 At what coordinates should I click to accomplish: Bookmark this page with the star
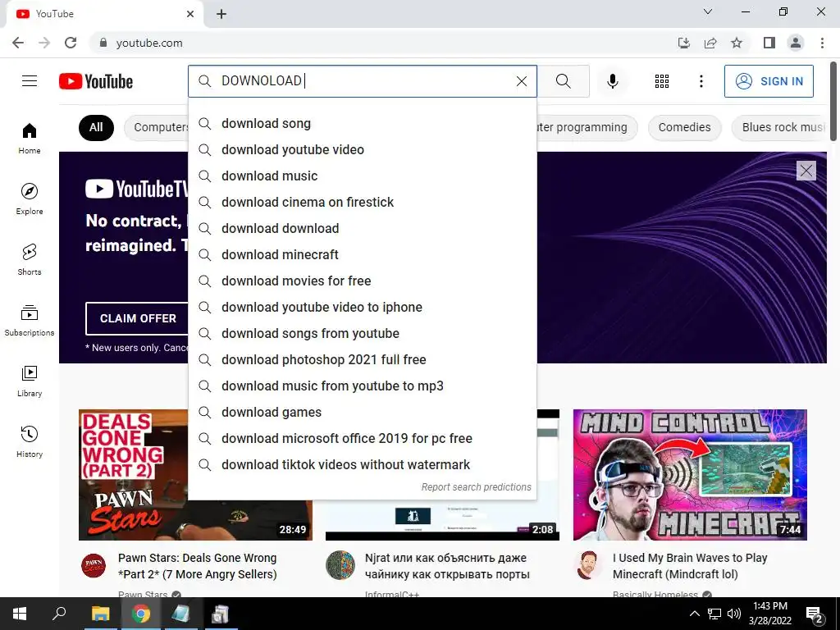[737, 43]
